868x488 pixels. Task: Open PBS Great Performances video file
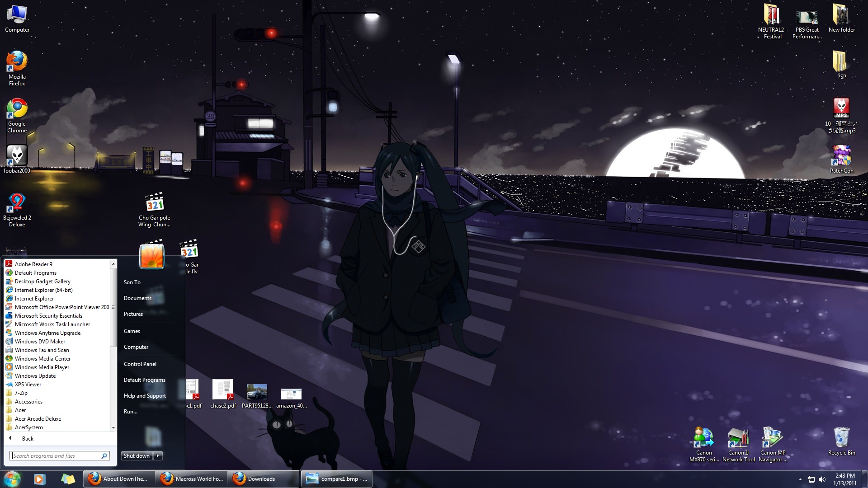(807, 24)
